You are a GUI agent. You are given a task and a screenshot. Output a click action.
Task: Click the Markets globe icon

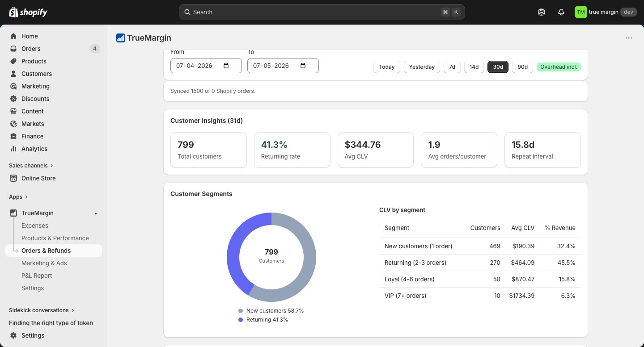pyautogui.click(x=13, y=124)
